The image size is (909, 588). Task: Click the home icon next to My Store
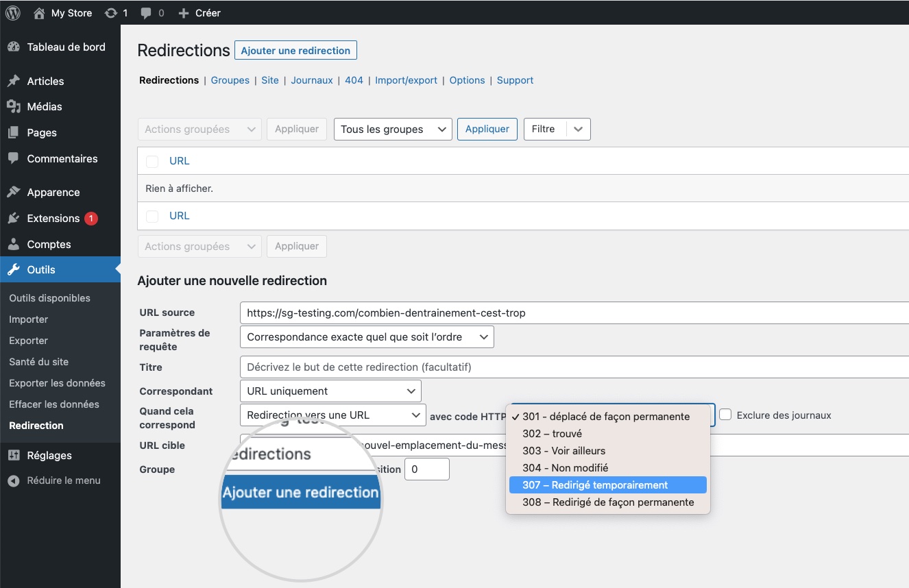click(39, 13)
